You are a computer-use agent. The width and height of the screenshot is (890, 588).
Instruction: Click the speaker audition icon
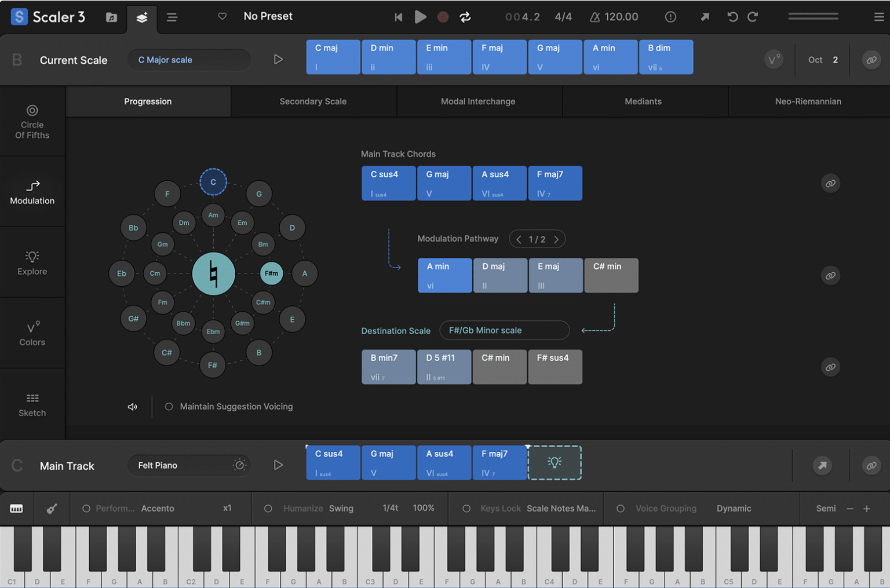pyautogui.click(x=133, y=407)
